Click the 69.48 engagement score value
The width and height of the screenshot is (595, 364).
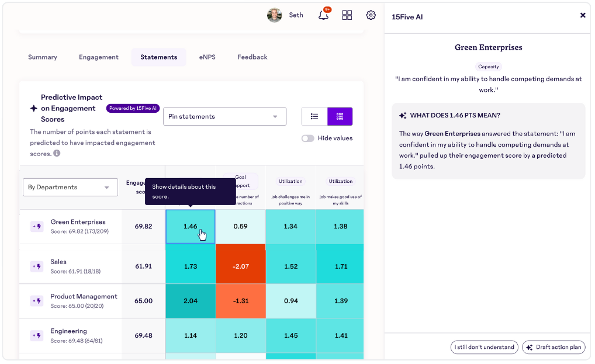tap(143, 335)
